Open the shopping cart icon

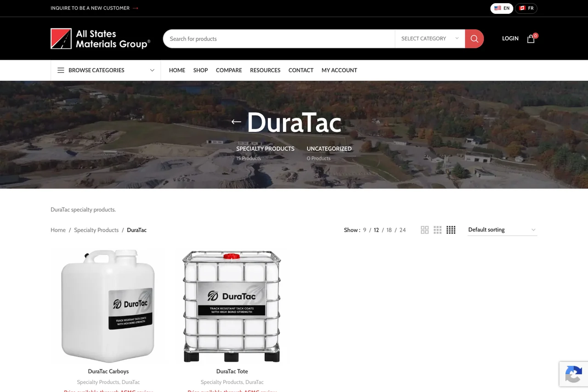click(531, 39)
